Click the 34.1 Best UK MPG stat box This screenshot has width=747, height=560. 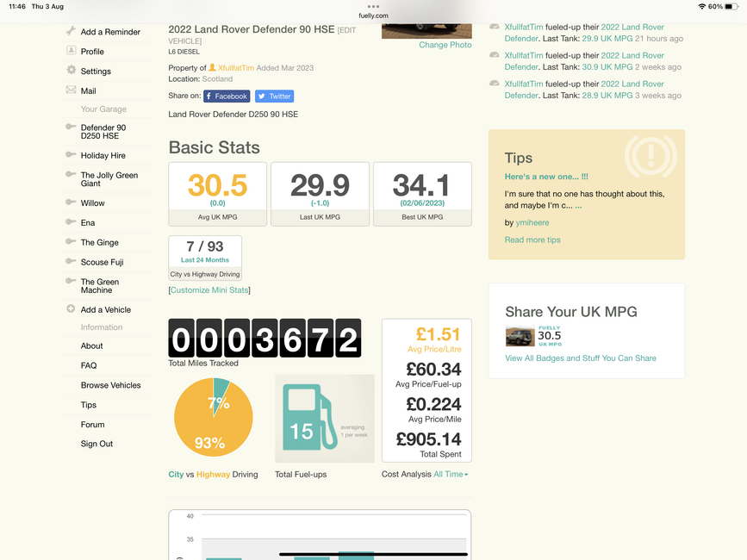pos(422,194)
